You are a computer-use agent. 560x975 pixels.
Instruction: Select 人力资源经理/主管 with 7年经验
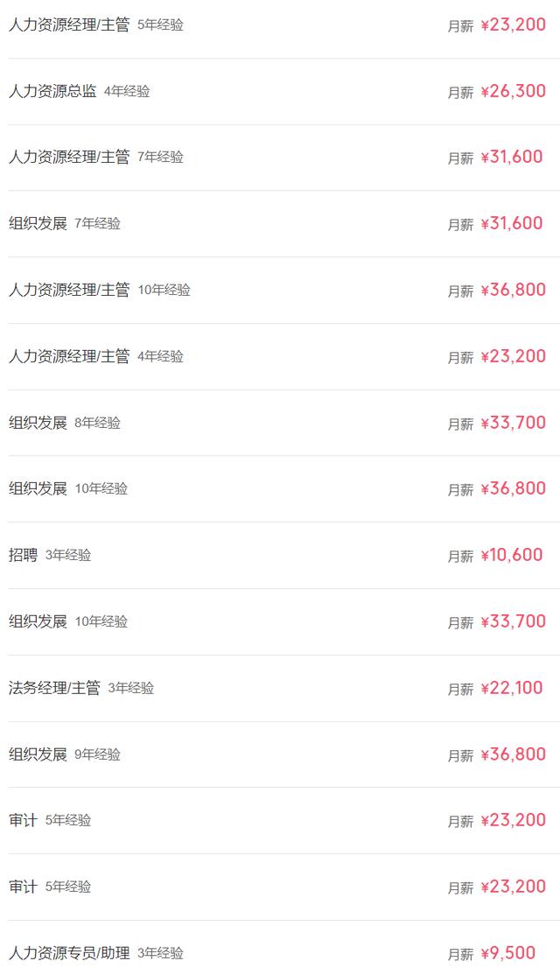pos(69,158)
